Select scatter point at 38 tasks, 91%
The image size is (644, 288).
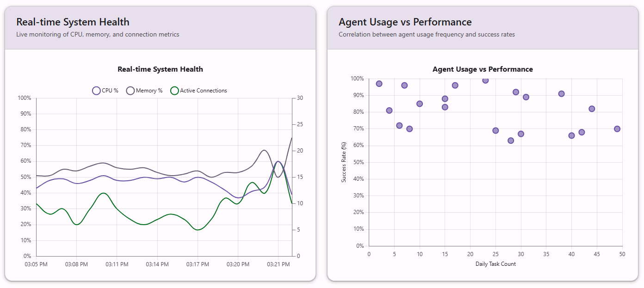(562, 94)
